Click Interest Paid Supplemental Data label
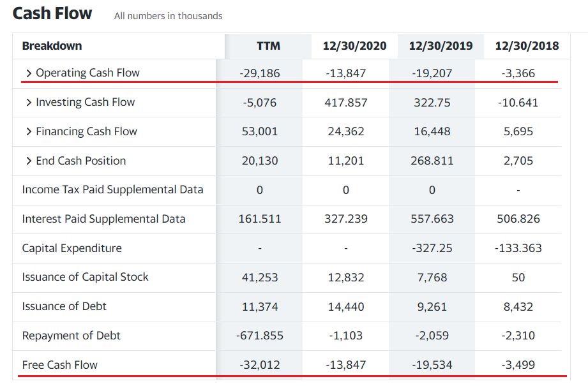588x386 pixels. pos(104,219)
